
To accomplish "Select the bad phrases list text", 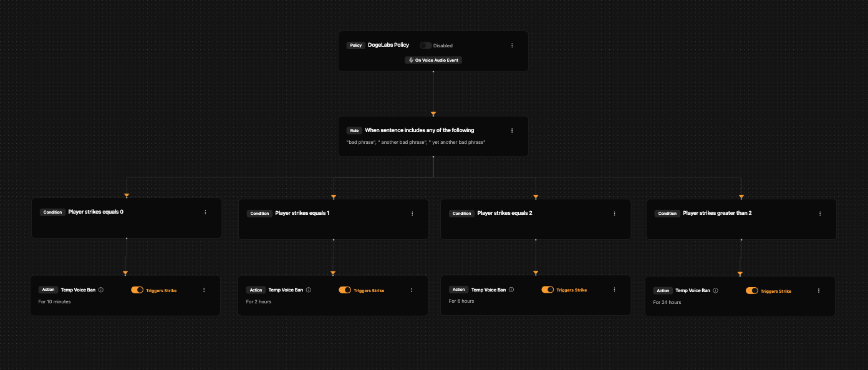I will [415, 143].
